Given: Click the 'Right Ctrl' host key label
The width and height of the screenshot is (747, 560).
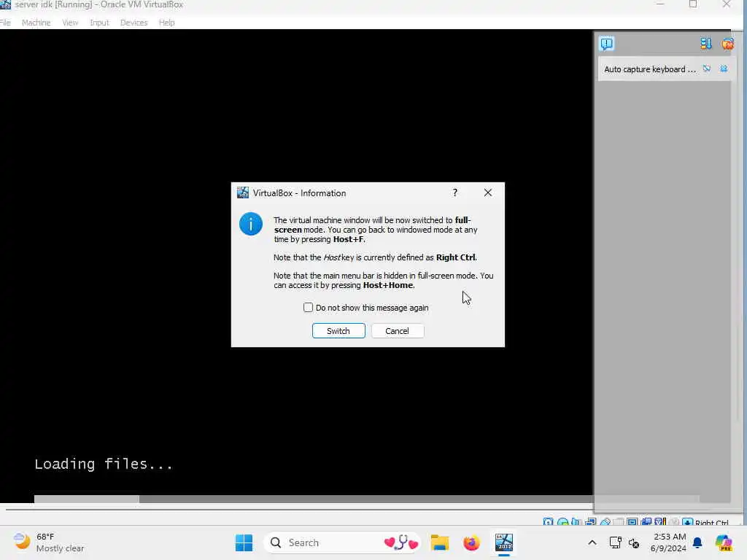Looking at the screenshot, I should coord(711,523).
